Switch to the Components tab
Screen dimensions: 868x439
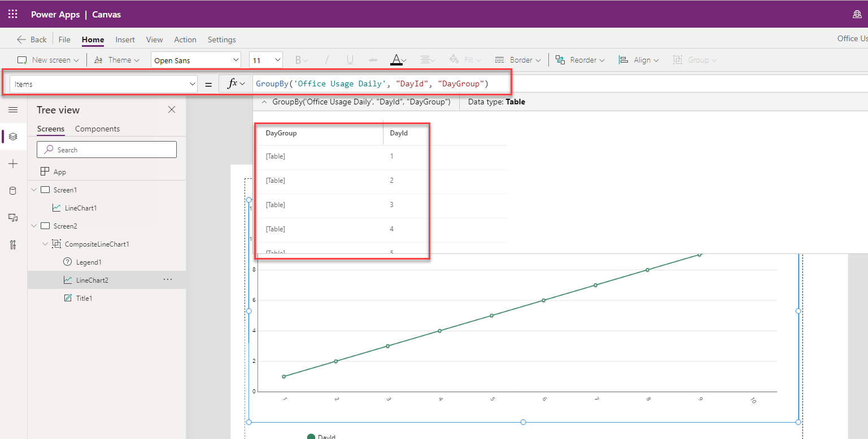[97, 129]
